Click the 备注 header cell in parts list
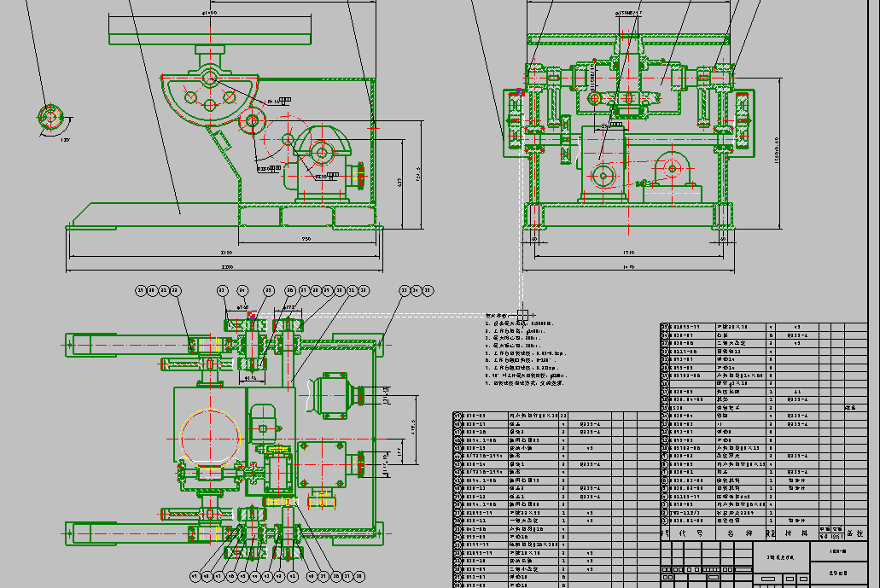880x588 pixels. point(854,533)
